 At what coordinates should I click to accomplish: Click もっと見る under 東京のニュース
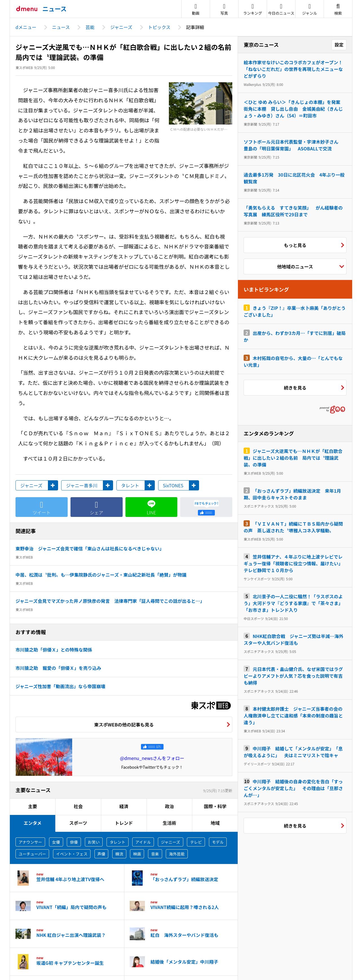pyautogui.click(x=295, y=245)
